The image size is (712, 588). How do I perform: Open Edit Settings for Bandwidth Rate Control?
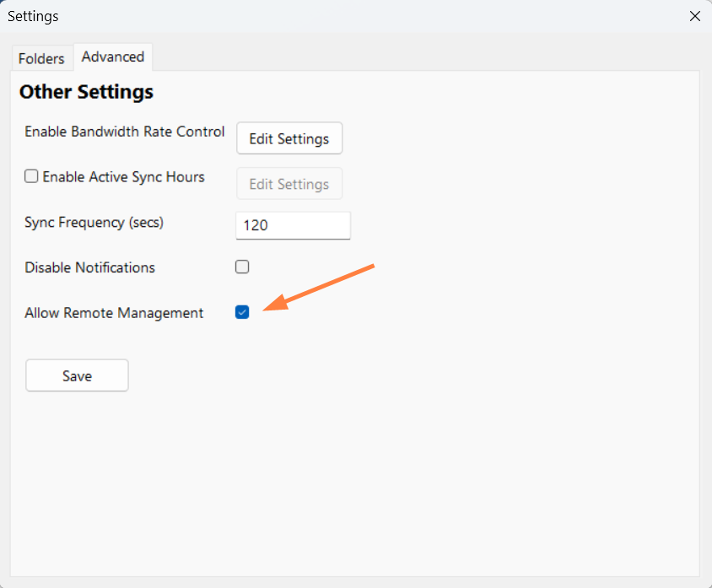[x=289, y=139]
